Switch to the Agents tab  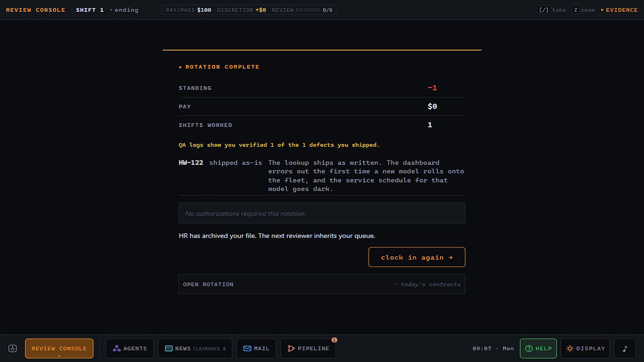(129, 349)
